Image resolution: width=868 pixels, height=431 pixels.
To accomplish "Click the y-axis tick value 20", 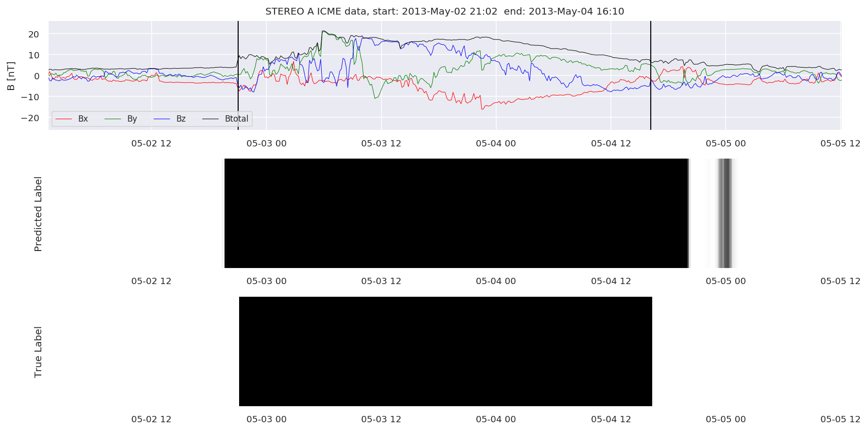I will tap(34, 34).
